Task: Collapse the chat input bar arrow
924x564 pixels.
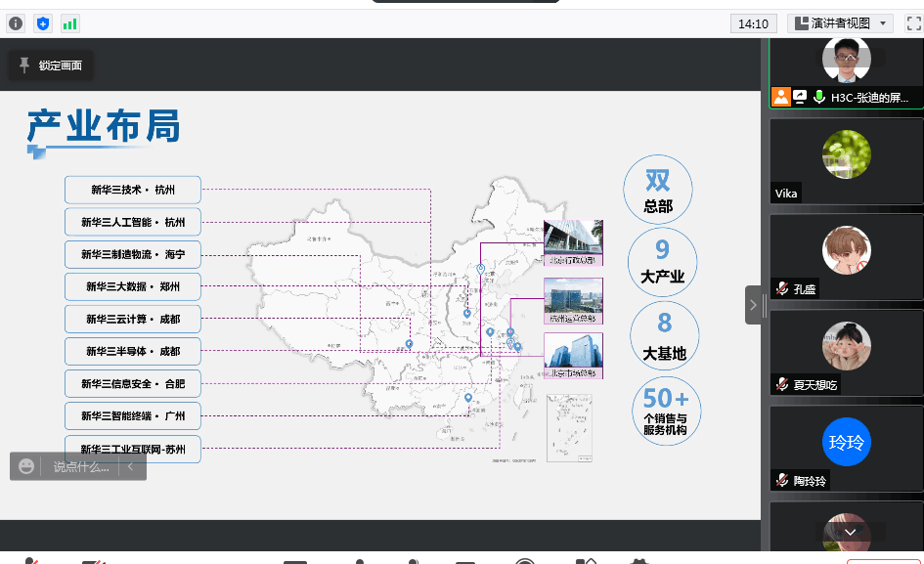Action: coord(131,466)
